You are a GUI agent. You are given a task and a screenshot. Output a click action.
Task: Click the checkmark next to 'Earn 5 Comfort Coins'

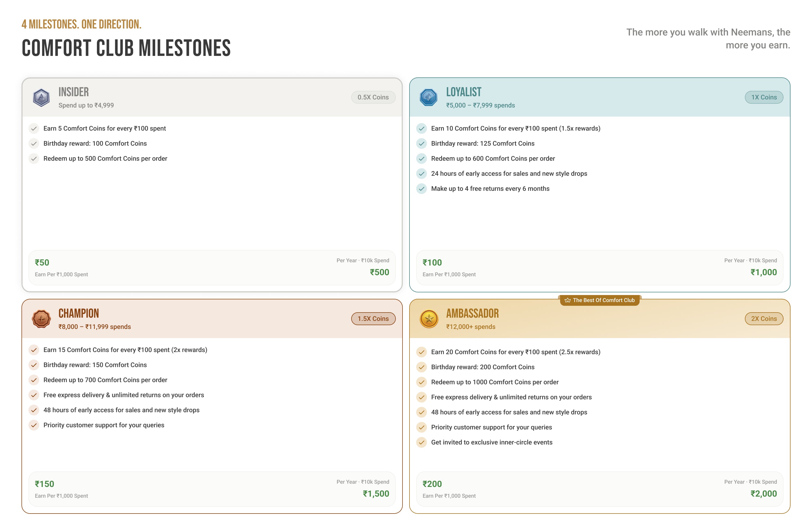(34, 128)
